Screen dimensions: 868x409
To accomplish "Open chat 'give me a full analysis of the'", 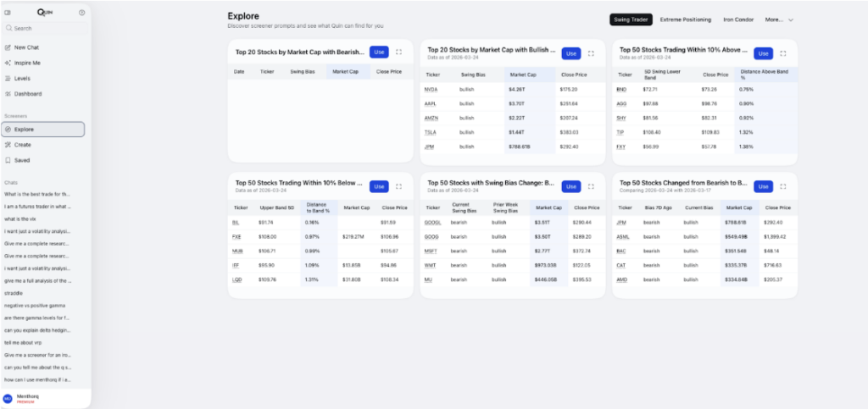I will (x=37, y=281).
